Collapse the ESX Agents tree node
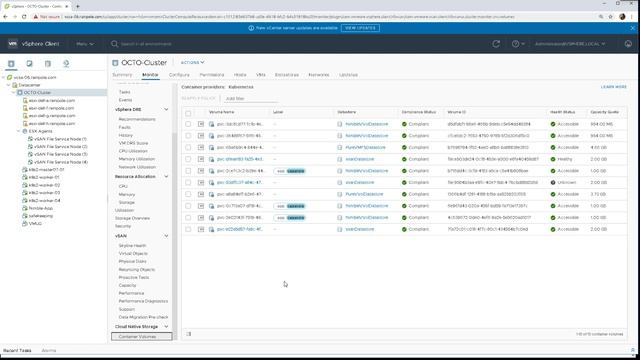 (18, 131)
